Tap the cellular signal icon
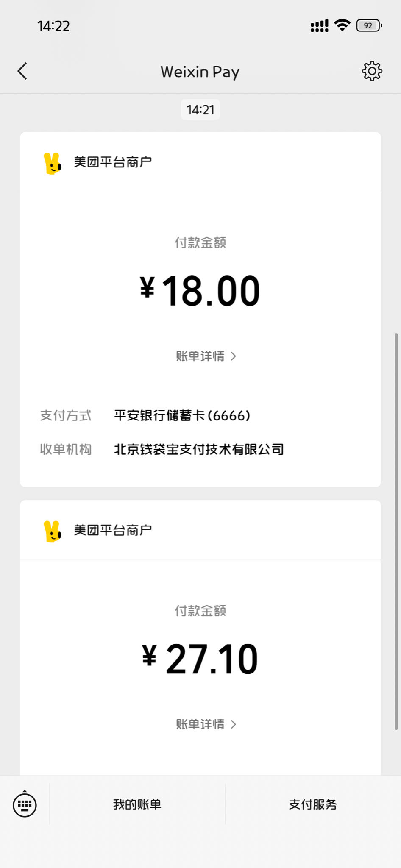Viewport: 401px width, 868px height. (319, 26)
